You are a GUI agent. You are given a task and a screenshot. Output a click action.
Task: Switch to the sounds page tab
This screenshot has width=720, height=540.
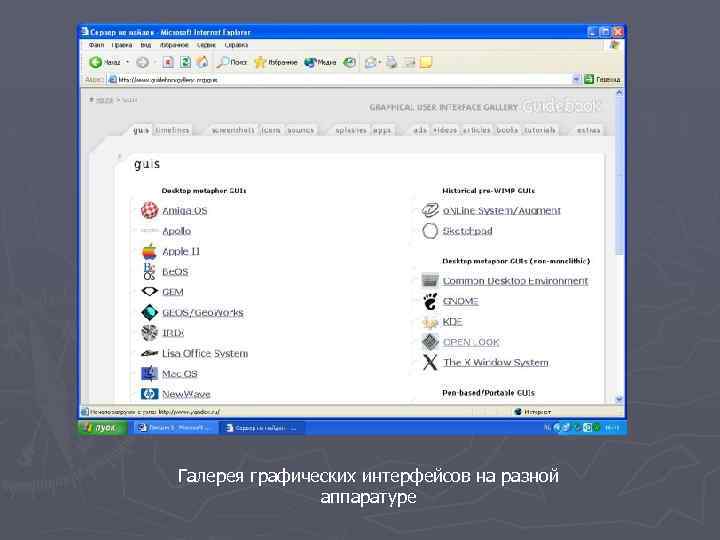click(x=301, y=130)
